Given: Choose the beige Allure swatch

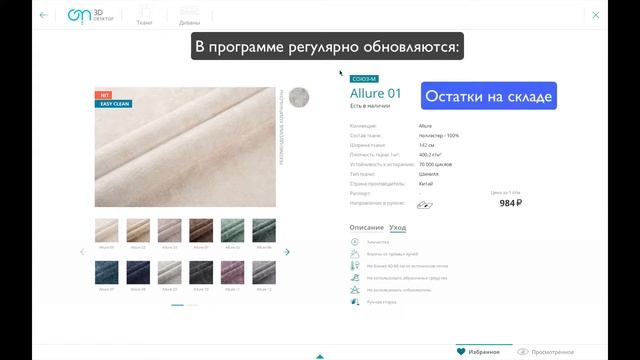Looking at the screenshot, I should (138, 230).
